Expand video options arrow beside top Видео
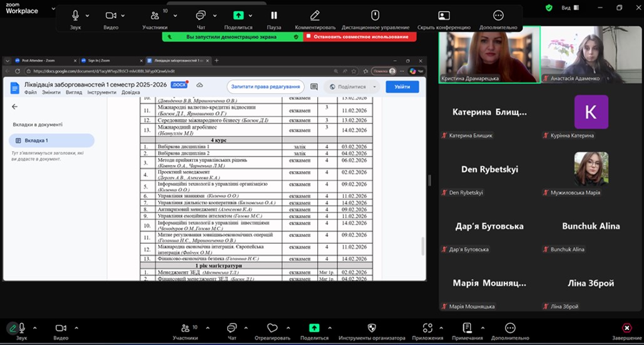The height and width of the screenshot is (345, 644). 123,16
